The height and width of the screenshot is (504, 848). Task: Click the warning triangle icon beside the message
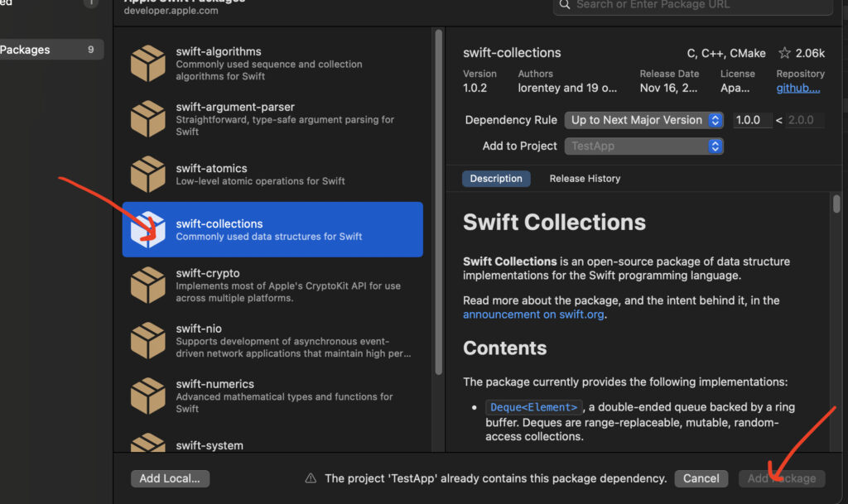311,478
